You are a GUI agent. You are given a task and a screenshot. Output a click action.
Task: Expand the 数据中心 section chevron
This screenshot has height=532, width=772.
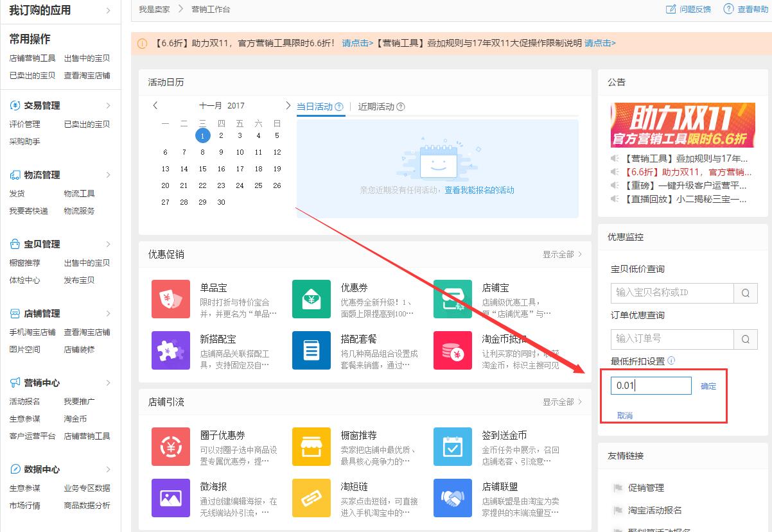click(x=108, y=469)
